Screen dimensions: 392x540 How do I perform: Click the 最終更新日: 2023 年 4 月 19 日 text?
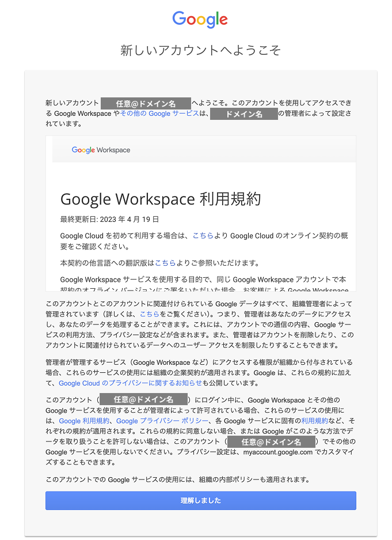click(109, 220)
